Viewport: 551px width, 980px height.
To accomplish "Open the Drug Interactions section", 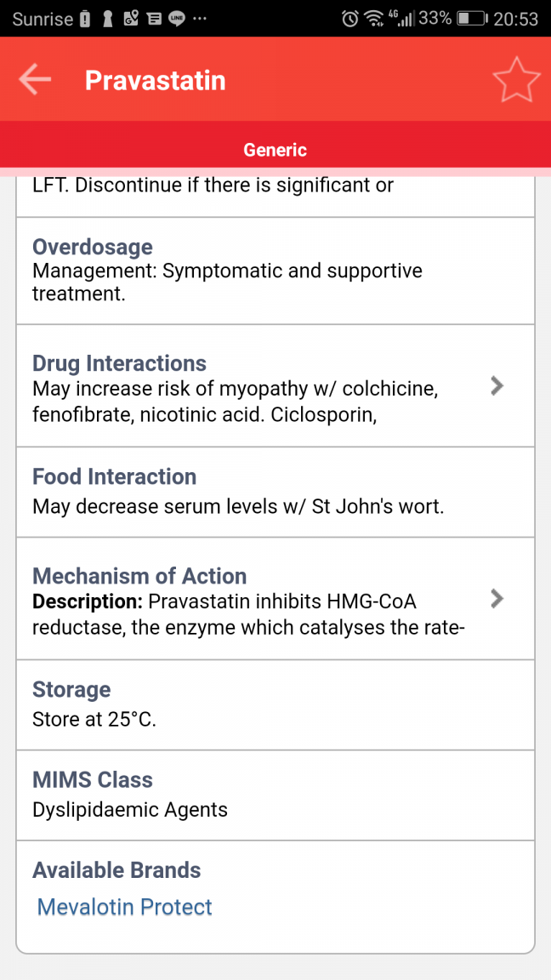I will pyautogui.click(x=275, y=385).
